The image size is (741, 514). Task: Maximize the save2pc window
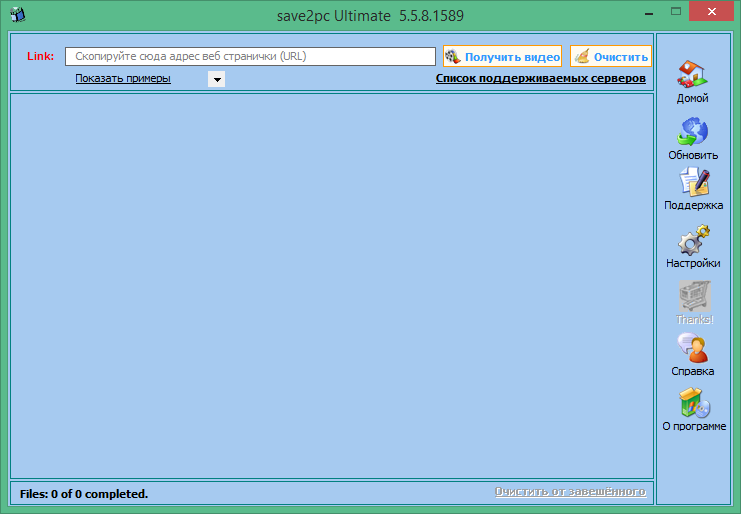pyautogui.click(x=676, y=11)
